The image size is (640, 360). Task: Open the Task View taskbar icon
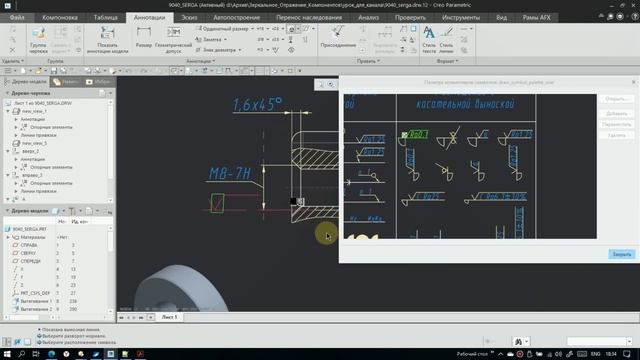(36, 354)
